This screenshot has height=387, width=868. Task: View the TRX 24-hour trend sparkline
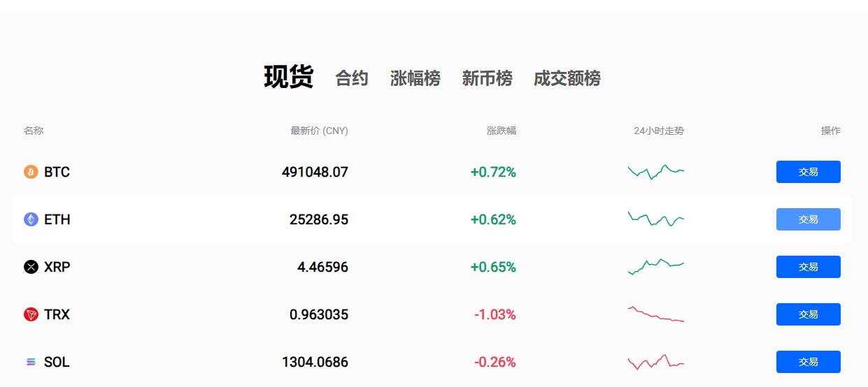tap(655, 314)
